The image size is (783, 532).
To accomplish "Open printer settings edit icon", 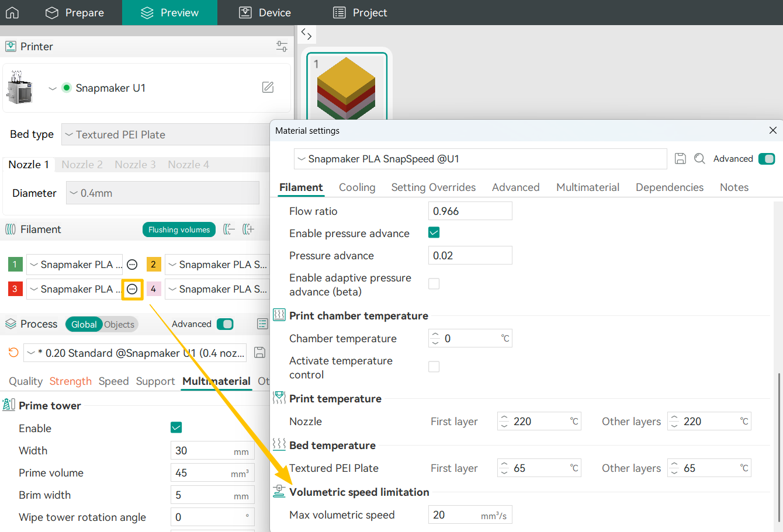I will [268, 88].
